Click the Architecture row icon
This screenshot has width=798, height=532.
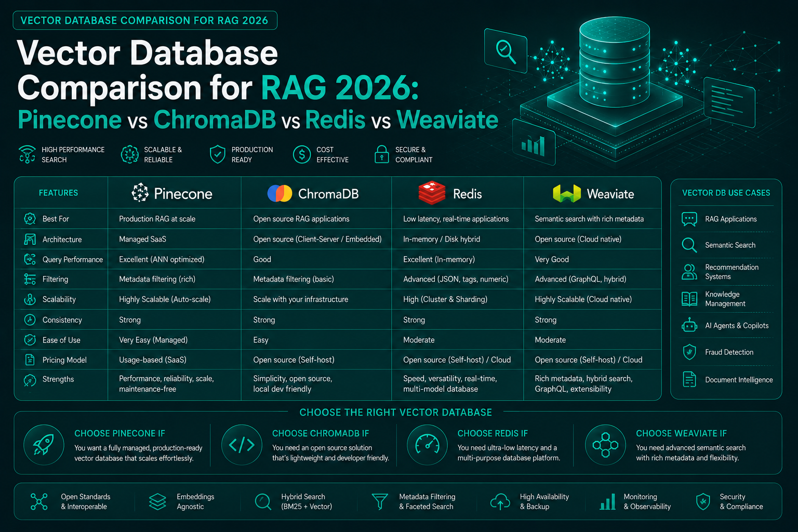[x=30, y=239]
